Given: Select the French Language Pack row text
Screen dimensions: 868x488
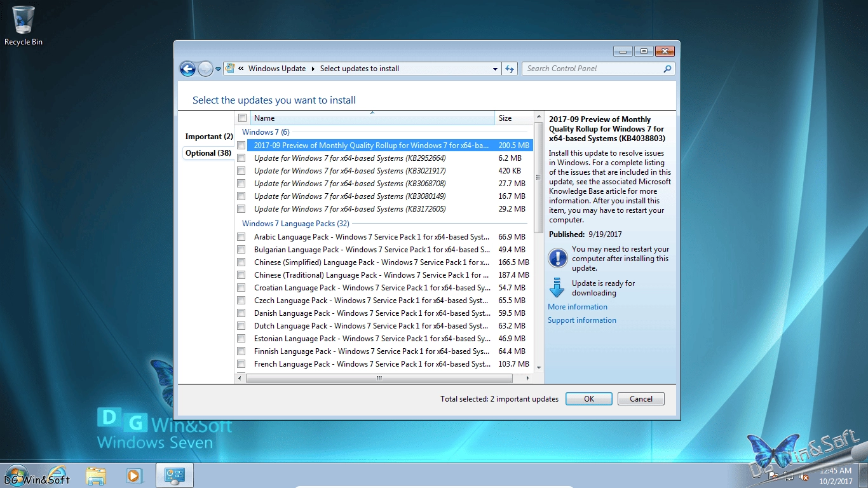Looking at the screenshot, I should click(372, 364).
